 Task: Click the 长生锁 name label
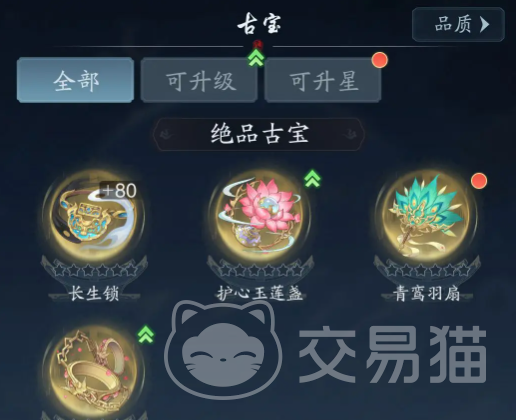click(94, 294)
